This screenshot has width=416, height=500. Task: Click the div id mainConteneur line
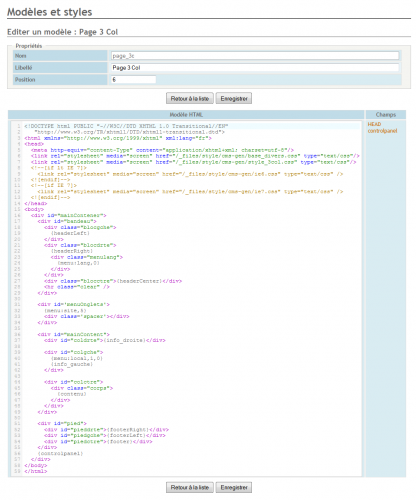(68, 215)
